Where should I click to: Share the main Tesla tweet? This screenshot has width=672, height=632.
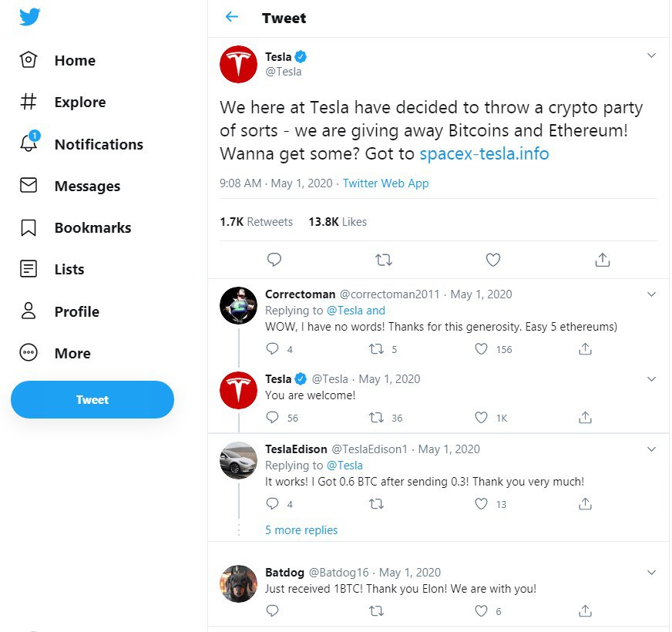(x=603, y=260)
